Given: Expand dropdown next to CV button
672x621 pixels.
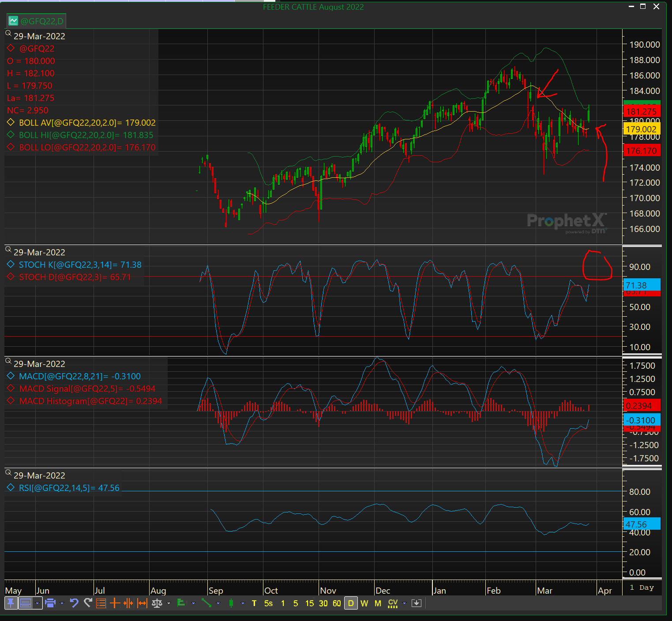Looking at the screenshot, I should [x=404, y=603].
